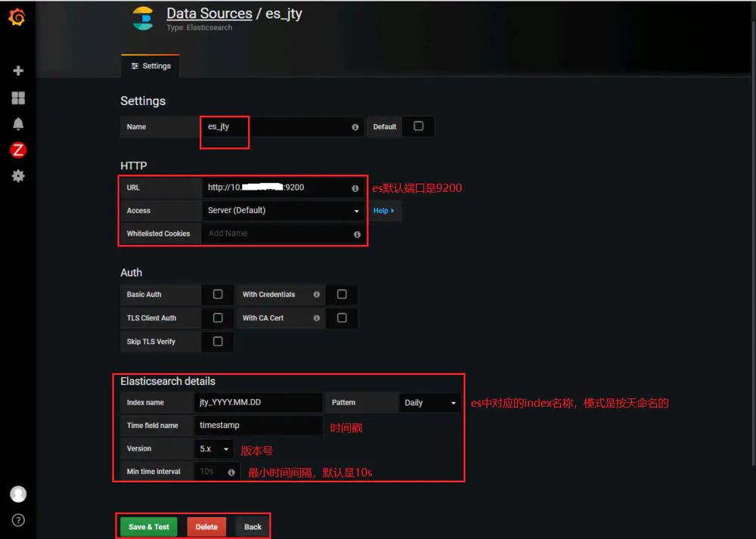Viewport: 756px width, 539px height.
Task: Toggle the Default data source checkbox
Action: (419, 125)
